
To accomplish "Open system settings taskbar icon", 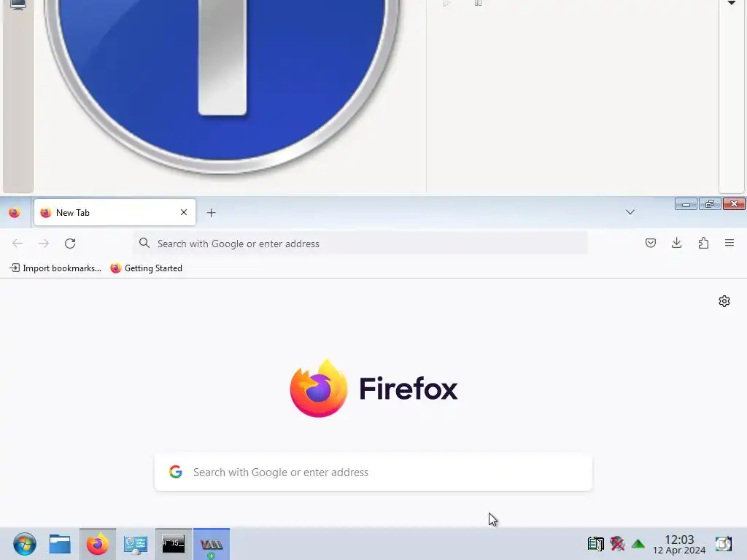I will [135, 544].
